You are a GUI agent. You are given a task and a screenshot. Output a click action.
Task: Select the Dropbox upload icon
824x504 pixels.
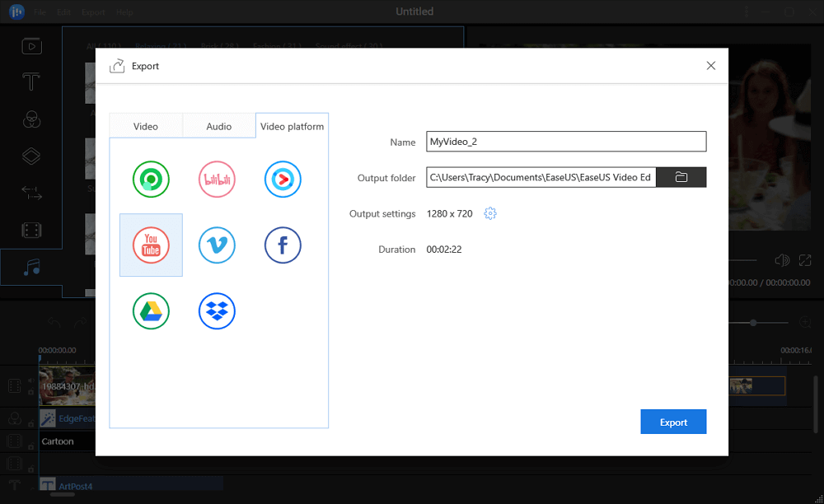[x=217, y=311]
